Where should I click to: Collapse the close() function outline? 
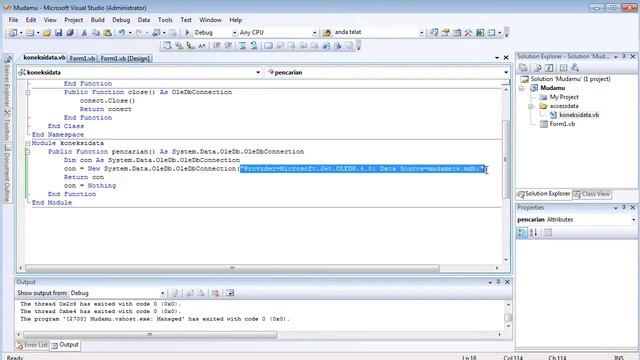pyautogui.click(x=27, y=92)
